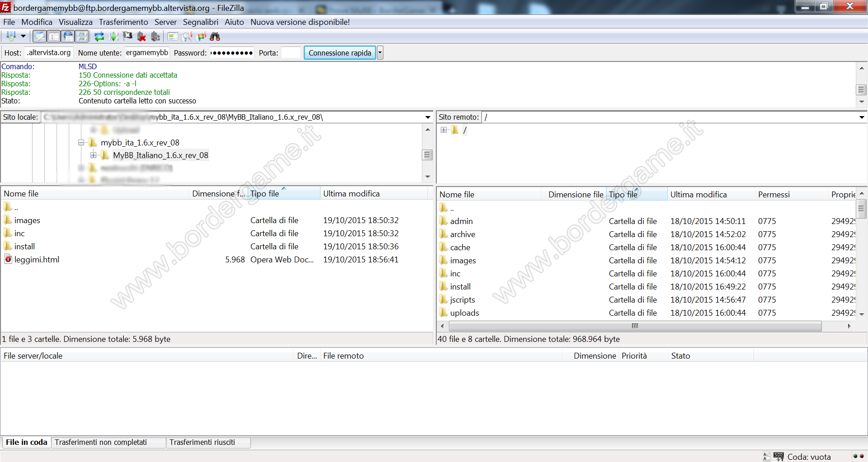Select the local install folder
Viewport: 868px width, 462px height.
24,247
